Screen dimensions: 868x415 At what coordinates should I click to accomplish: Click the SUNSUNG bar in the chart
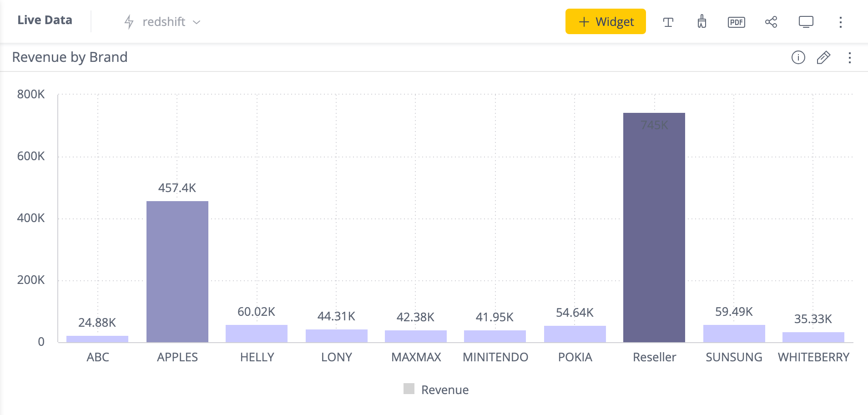734,334
